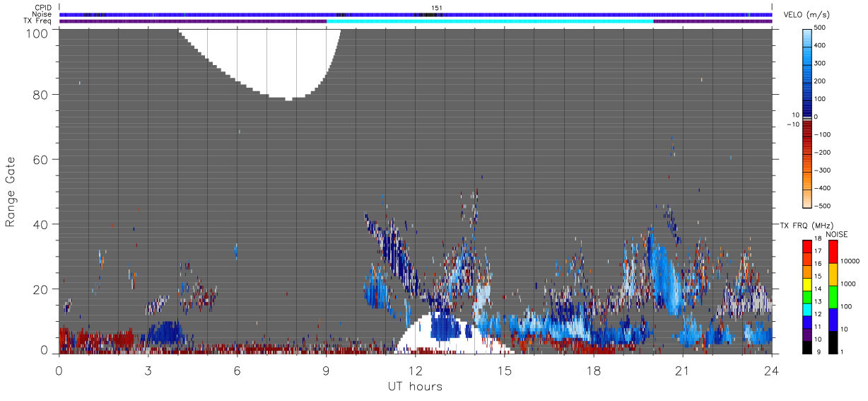Click the 80 tick on Range Gate axis
Viewport: 868px width, 401px height.
click(41, 94)
